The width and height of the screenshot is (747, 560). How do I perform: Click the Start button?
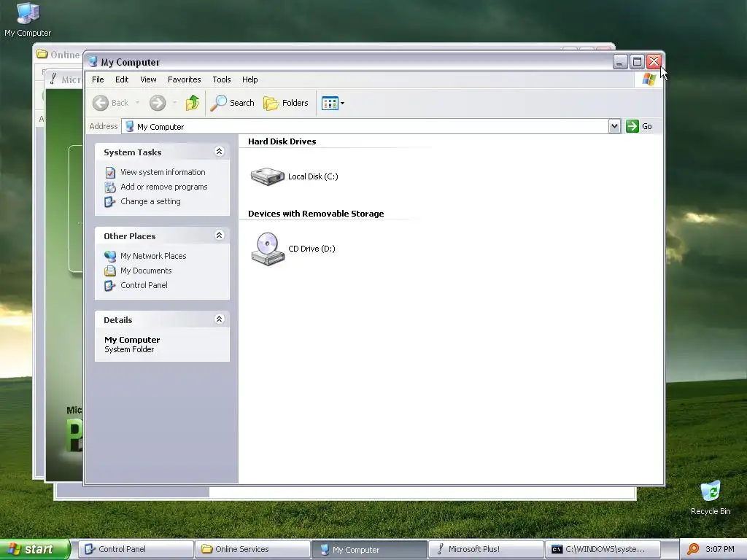[x=35, y=549]
